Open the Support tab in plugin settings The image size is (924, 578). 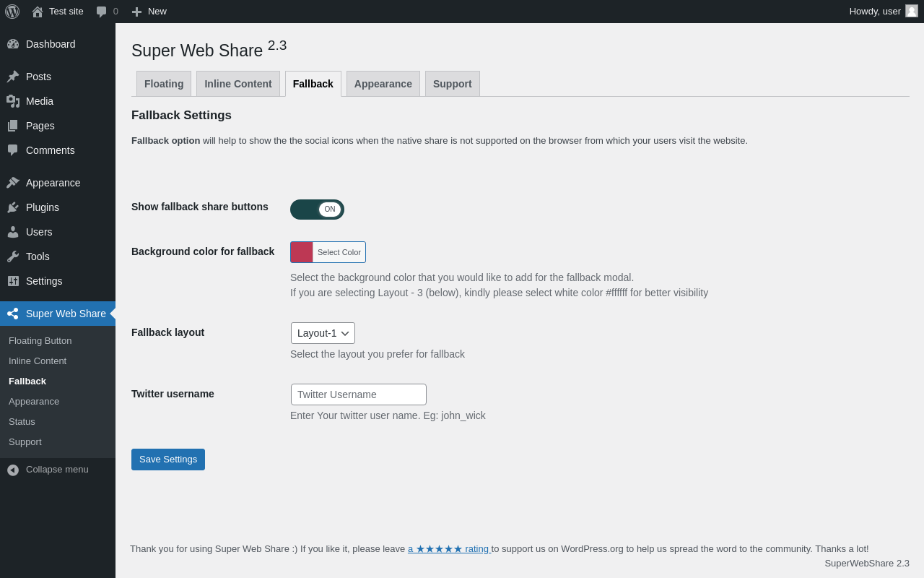coord(453,84)
